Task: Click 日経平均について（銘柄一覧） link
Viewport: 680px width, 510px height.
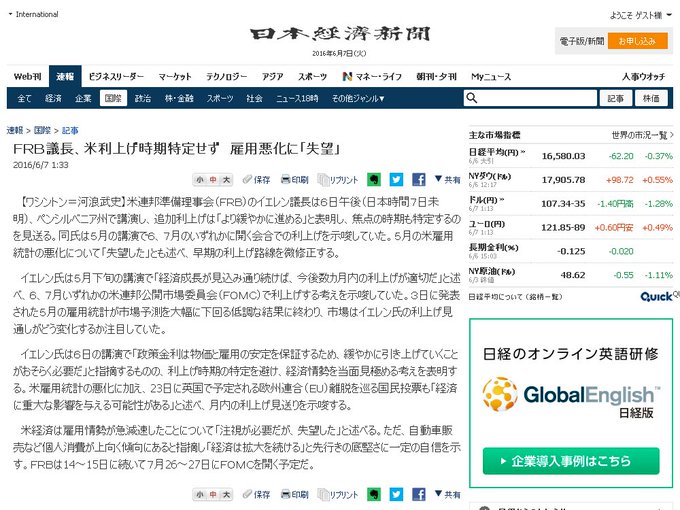Action: click(515, 297)
